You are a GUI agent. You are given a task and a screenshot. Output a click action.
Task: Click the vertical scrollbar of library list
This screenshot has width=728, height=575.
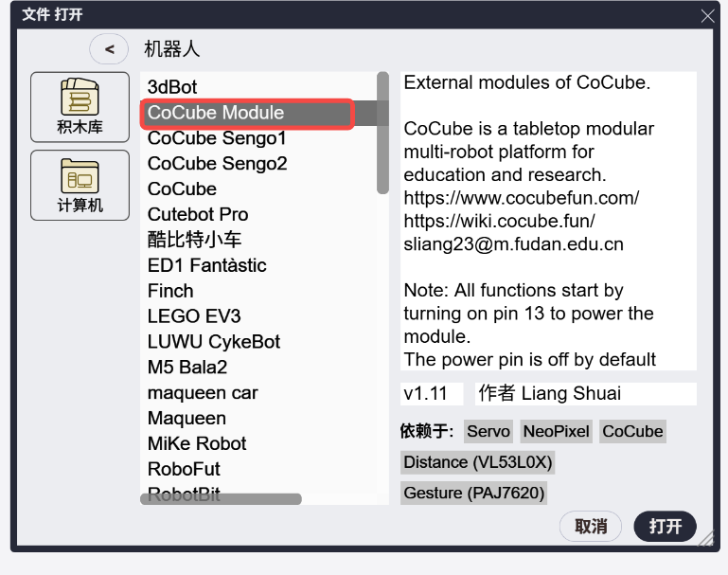[382, 133]
